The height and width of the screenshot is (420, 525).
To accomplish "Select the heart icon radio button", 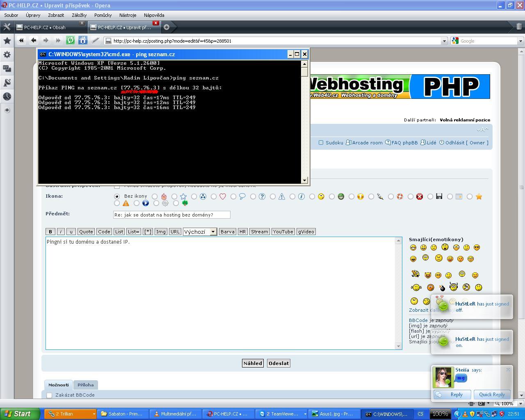I will (214, 196).
